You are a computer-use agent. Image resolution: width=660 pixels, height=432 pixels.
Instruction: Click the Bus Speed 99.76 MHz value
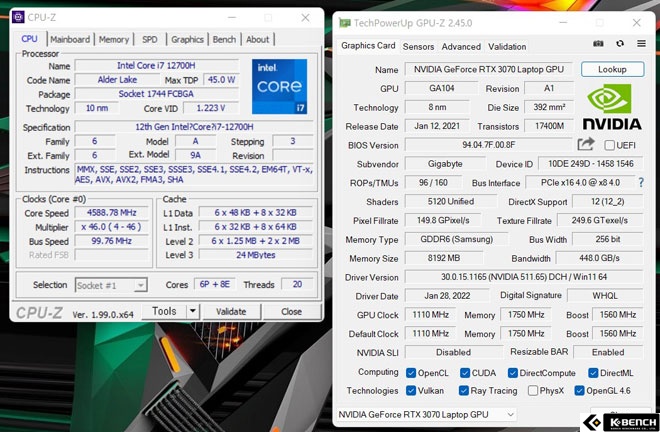(112, 241)
